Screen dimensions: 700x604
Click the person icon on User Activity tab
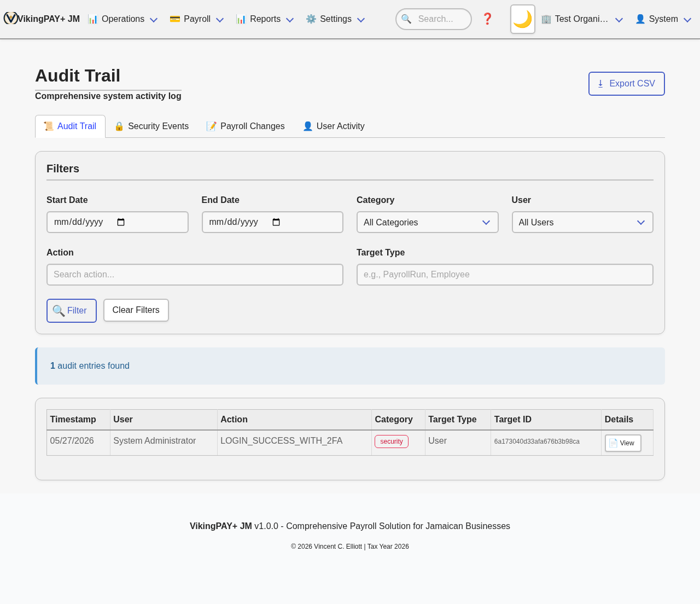tap(308, 126)
